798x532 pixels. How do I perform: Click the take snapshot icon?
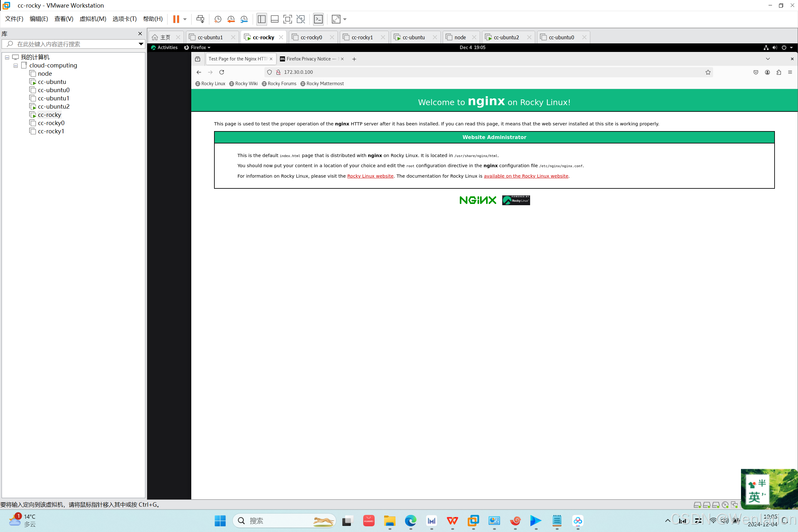coord(218,19)
